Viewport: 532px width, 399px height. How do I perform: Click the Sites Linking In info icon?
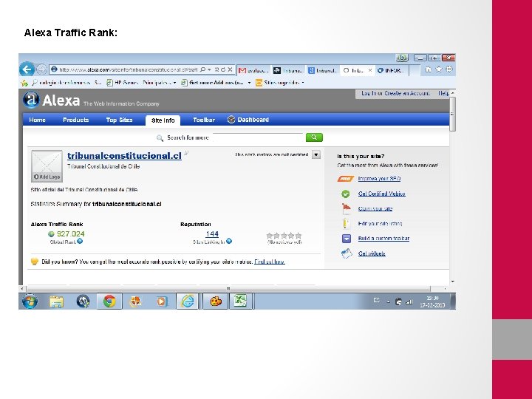click(x=229, y=241)
